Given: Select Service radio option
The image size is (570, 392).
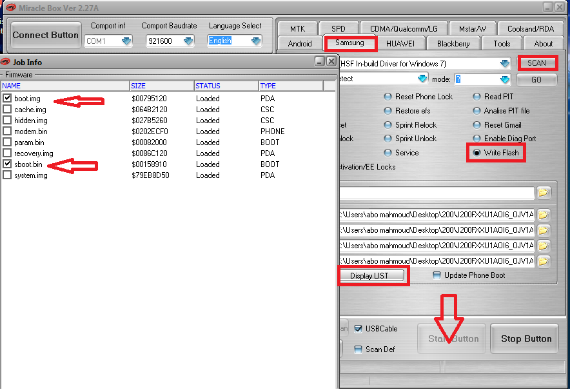Looking at the screenshot, I should [x=388, y=153].
